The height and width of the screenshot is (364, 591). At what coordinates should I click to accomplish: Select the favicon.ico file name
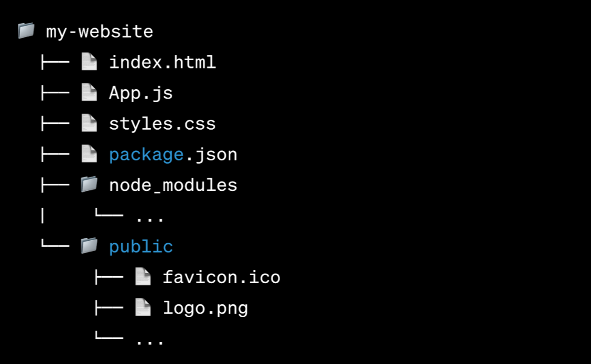click(221, 277)
